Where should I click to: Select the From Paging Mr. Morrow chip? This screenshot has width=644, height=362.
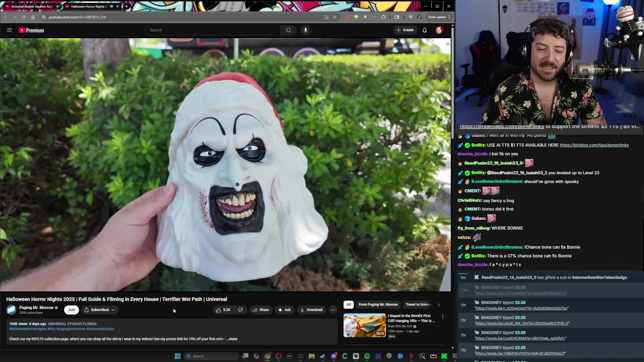pos(378,305)
